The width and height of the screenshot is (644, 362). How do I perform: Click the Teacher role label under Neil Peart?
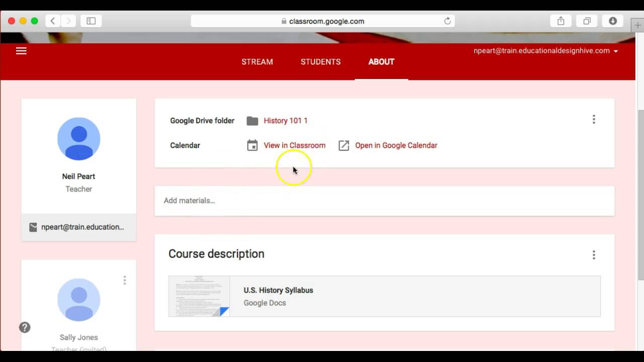click(x=78, y=189)
